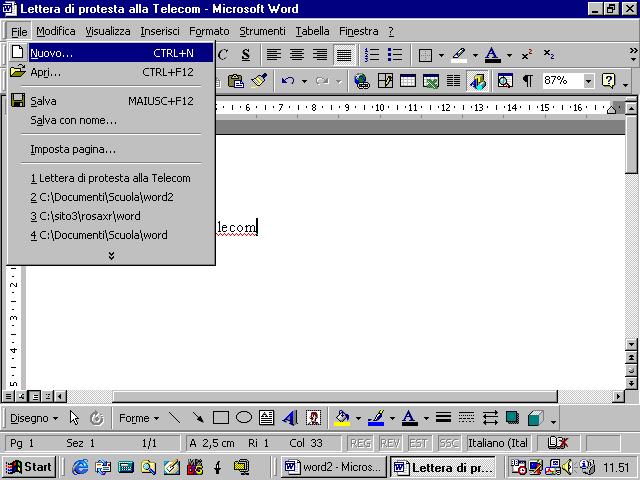The height and width of the screenshot is (480, 640).
Task: Click the outside border button
Action: tap(425, 55)
